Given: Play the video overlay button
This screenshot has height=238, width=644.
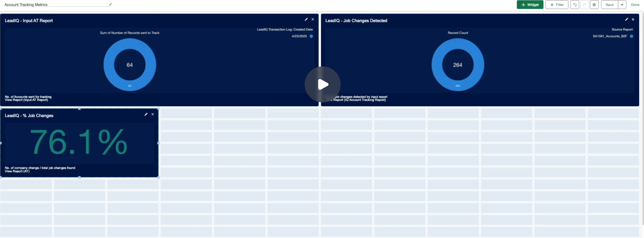Looking at the screenshot, I should (x=322, y=84).
